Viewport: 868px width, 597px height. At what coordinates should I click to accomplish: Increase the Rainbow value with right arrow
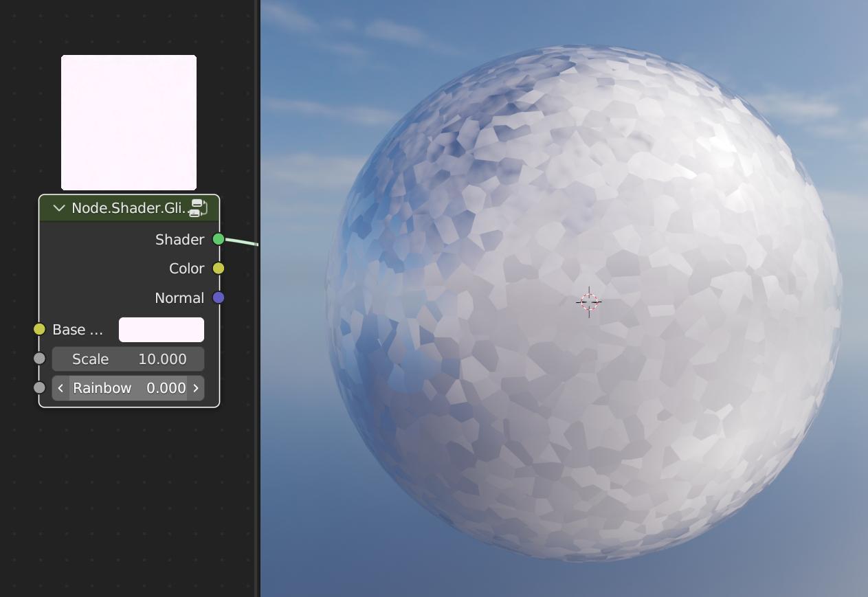(196, 388)
